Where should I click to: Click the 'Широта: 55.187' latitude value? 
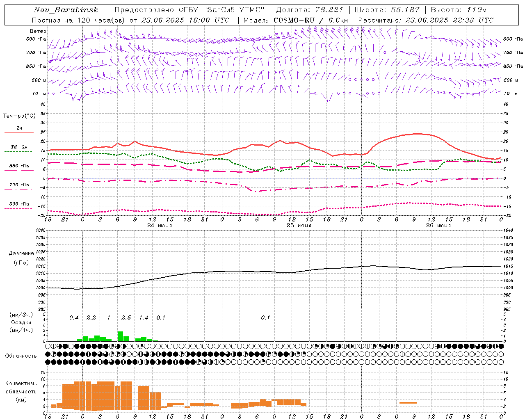[387, 10]
